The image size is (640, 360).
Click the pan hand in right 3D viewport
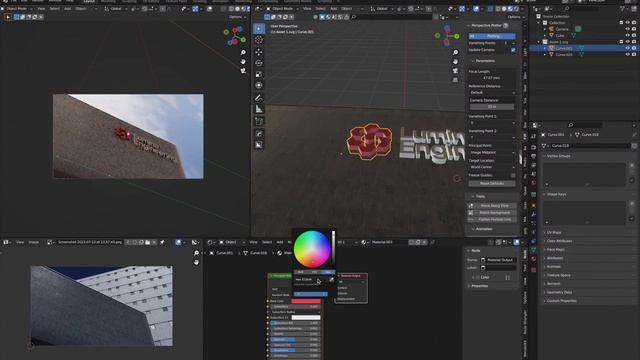point(456,62)
